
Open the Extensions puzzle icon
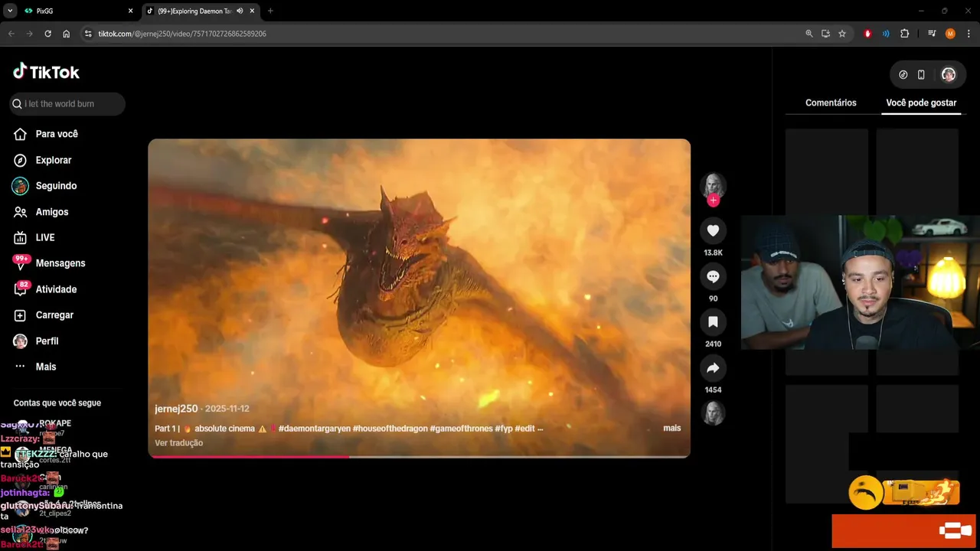(904, 34)
